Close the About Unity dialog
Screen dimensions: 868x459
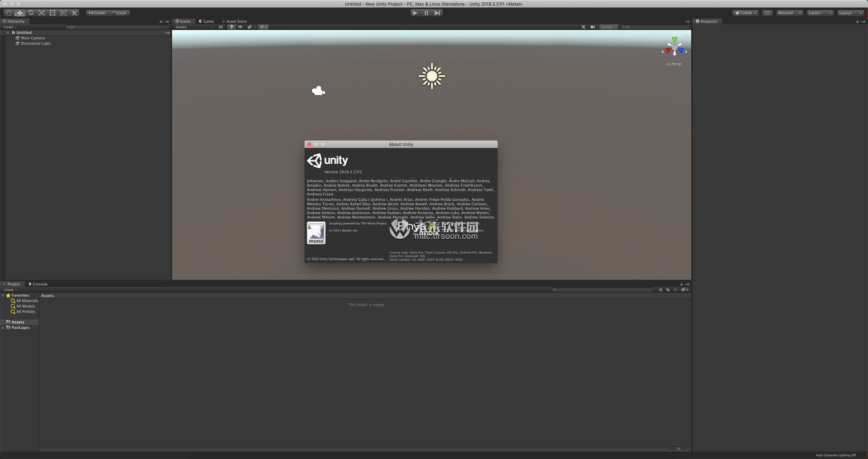pos(309,145)
